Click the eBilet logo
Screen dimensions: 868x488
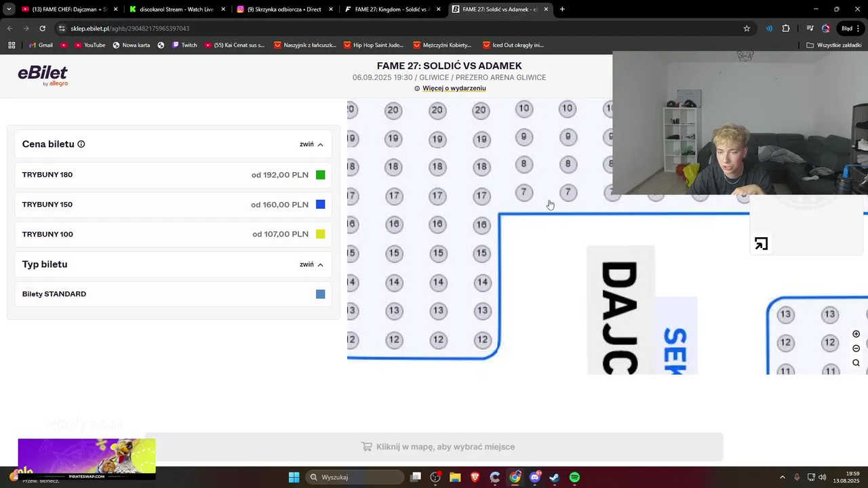click(x=43, y=75)
